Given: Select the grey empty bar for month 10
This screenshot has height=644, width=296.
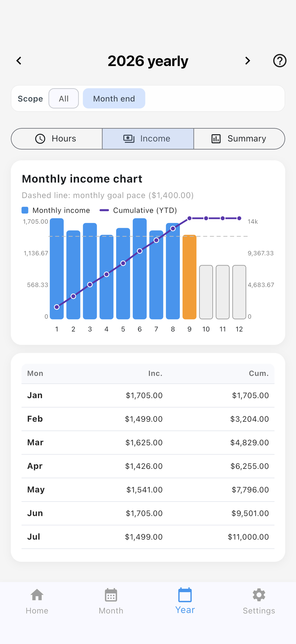Looking at the screenshot, I should point(206,292).
